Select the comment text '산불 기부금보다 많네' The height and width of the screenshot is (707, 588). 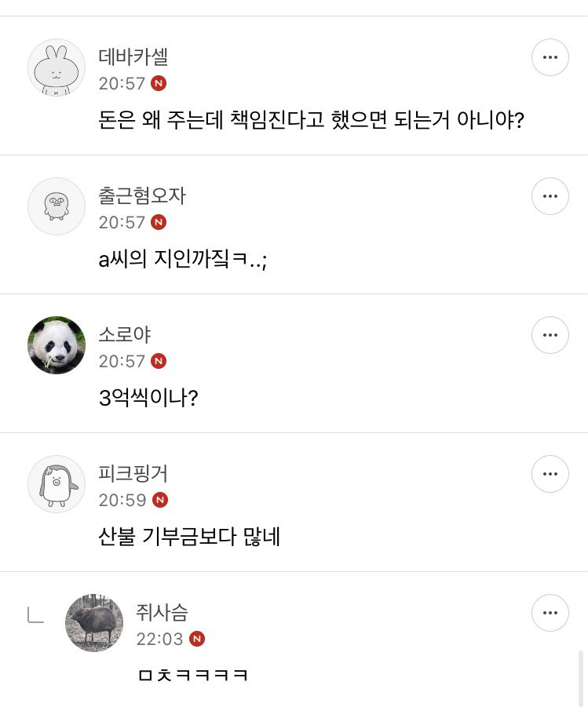coord(189,537)
